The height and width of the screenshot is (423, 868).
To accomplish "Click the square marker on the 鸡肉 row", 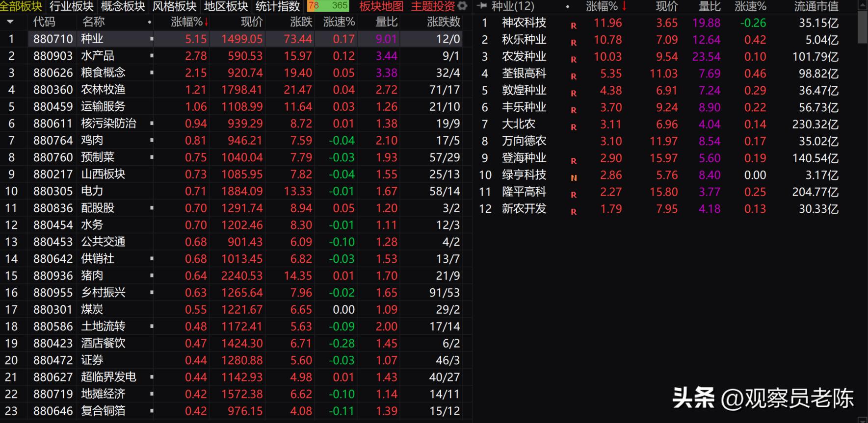I will [152, 140].
